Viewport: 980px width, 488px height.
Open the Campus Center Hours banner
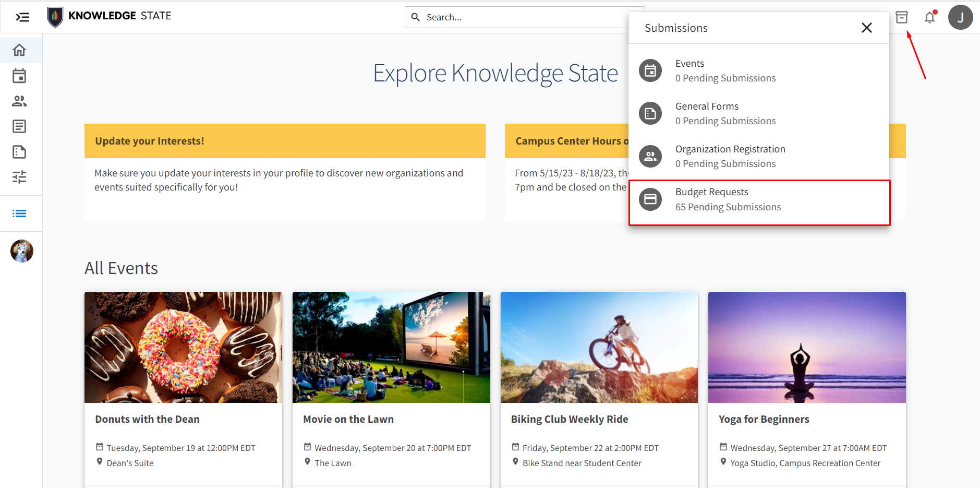click(x=567, y=141)
